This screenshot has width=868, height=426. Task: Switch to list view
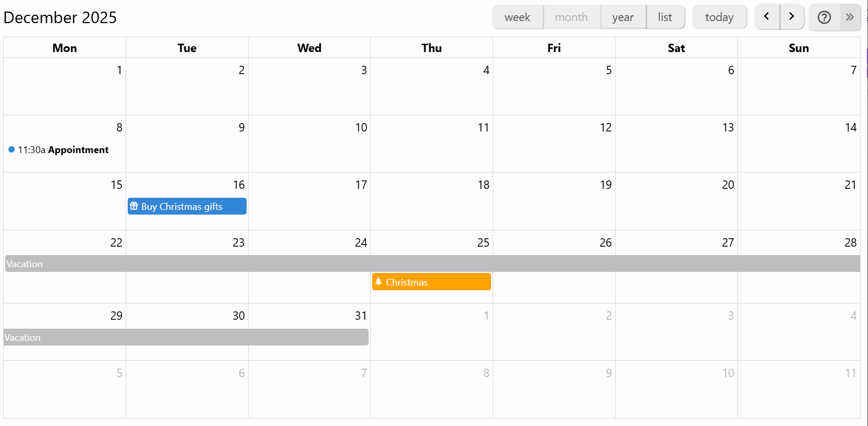point(665,17)
